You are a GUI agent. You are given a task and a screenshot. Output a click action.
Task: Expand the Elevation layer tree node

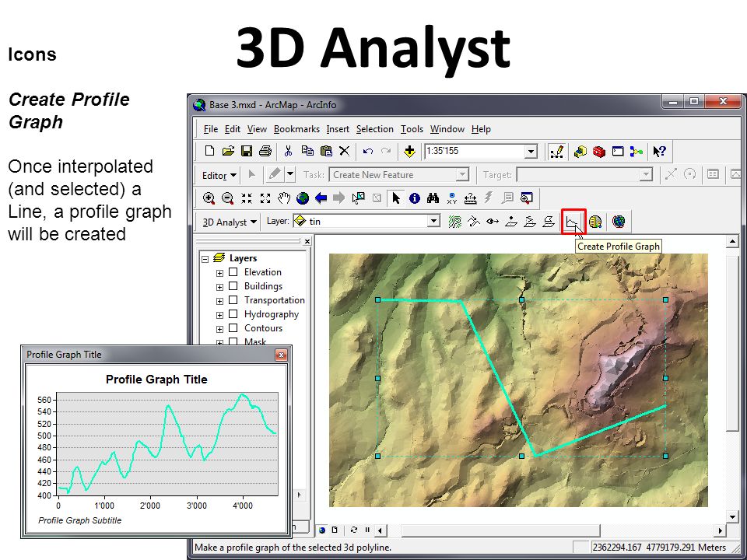coord(219,273)
